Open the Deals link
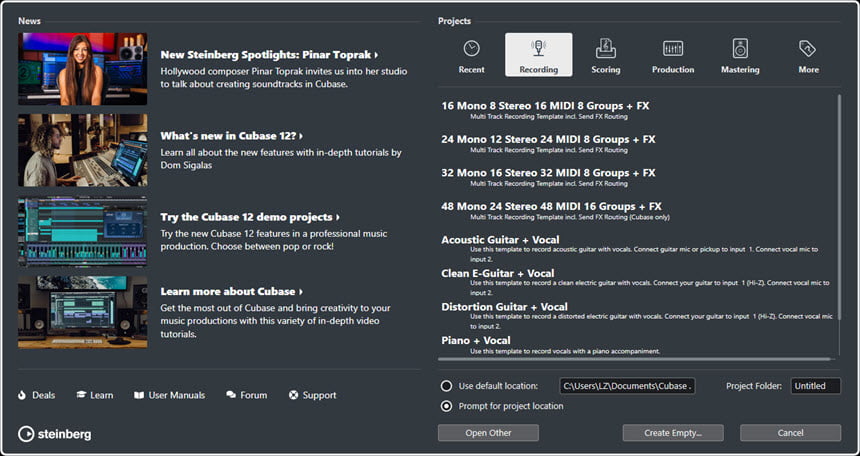This screenshot has height=456, width=860. (43, 395)
